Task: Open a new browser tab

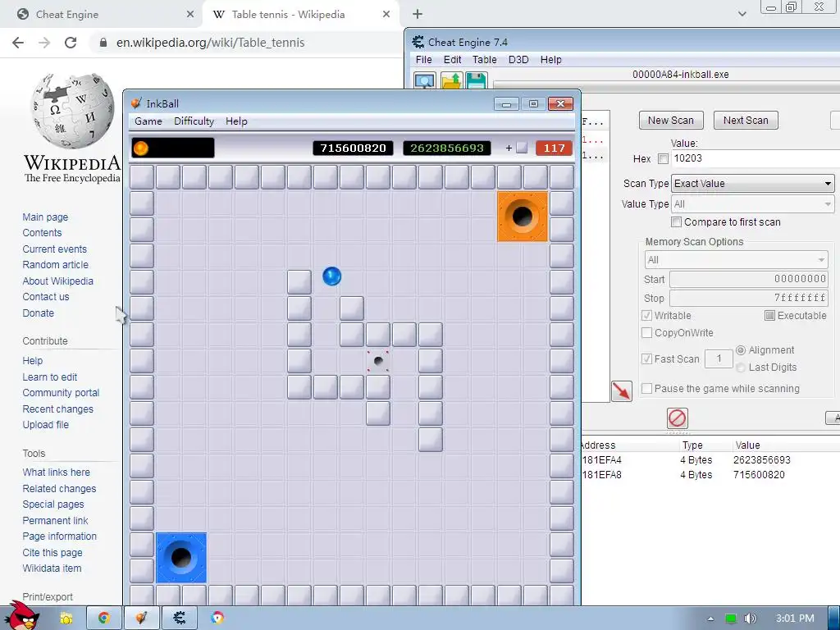Action: (x=418, y=14)
